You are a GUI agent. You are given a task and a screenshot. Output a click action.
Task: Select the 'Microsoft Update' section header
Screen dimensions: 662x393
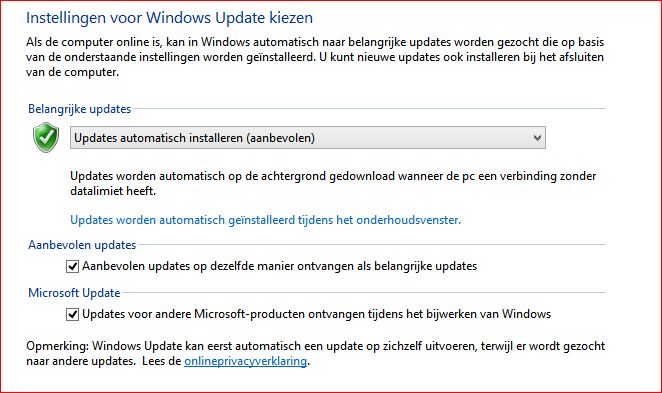(x=74, y=293)
